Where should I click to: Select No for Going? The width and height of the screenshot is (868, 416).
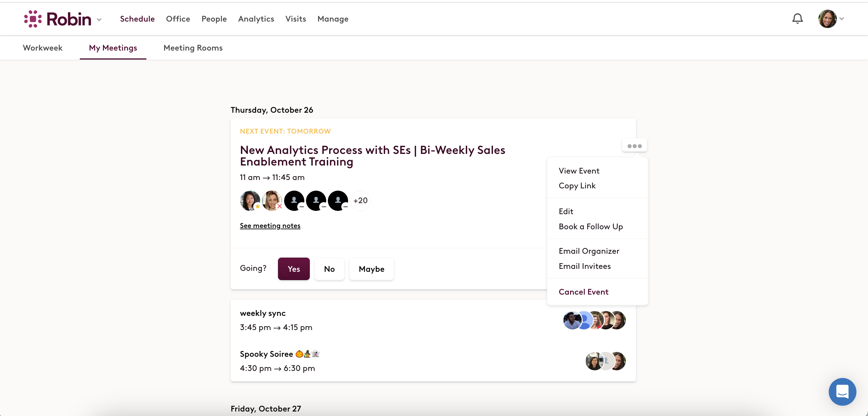click(329, 269)
